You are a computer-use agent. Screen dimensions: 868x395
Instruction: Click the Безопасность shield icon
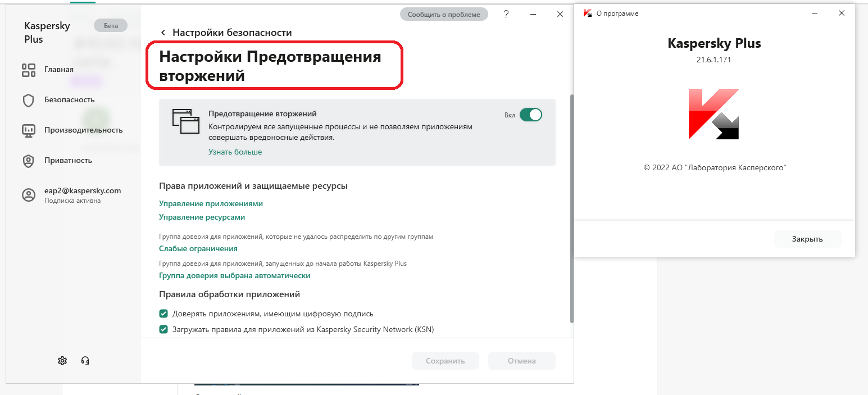[28, 100]
